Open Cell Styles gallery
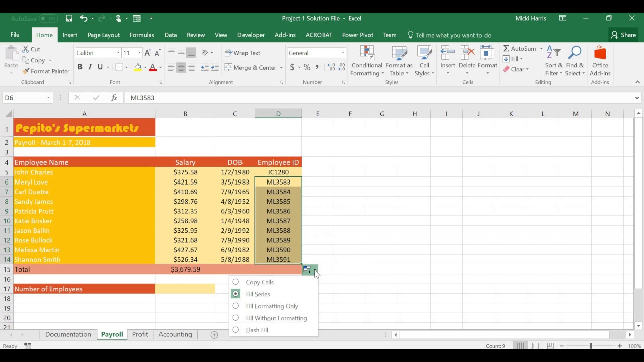 tap(424, 61)
